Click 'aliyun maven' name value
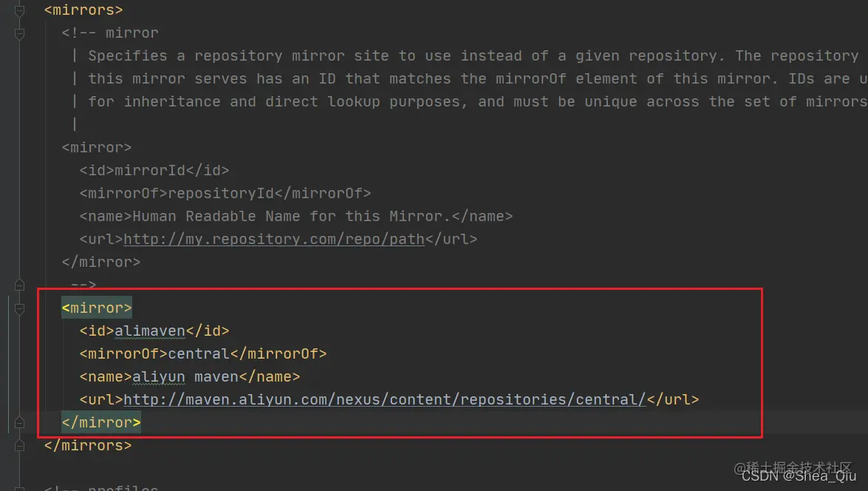This screenshot has height=491, width=868. click(x=185, y=377)
